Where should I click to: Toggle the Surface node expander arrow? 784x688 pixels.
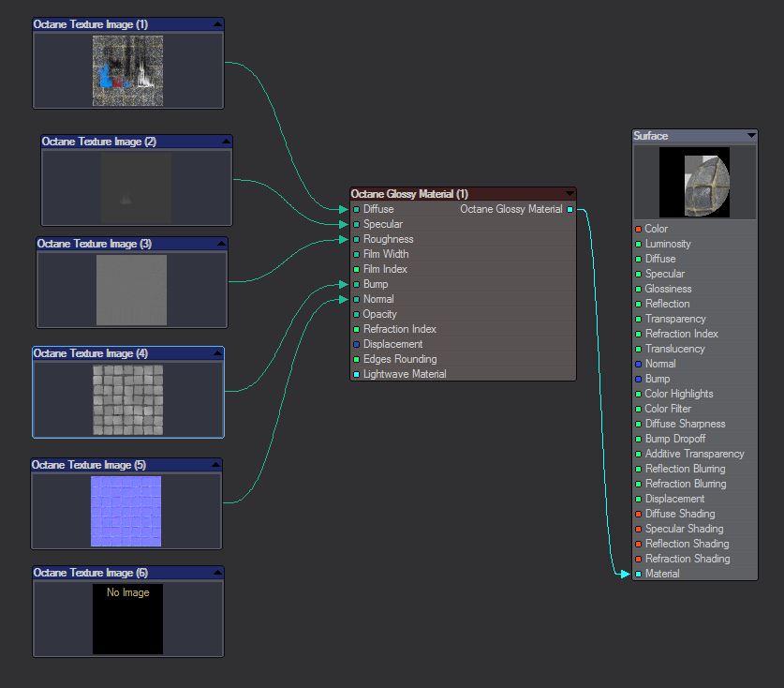coord(751,136)
